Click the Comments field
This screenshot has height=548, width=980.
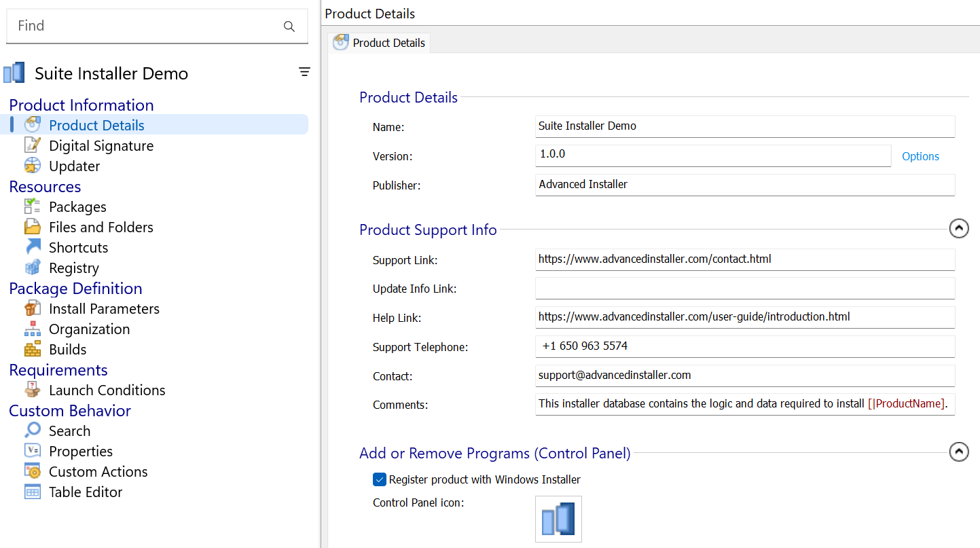[x=745, y=404]
